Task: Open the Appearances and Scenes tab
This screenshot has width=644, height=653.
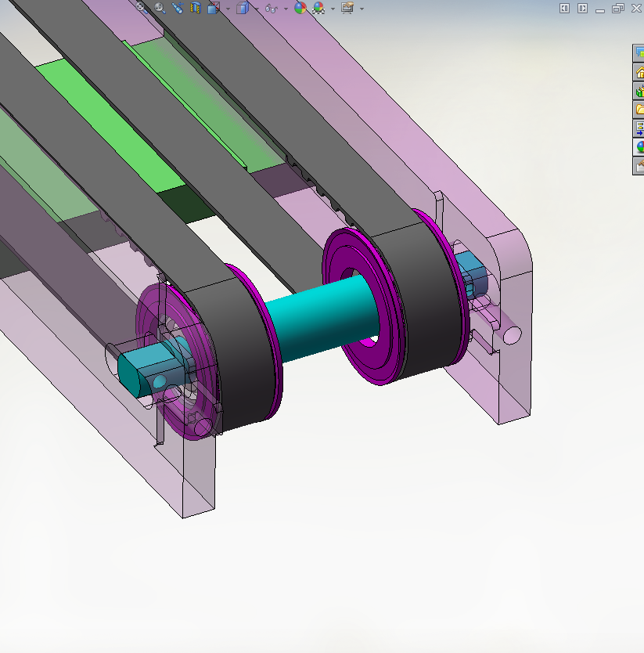Action: click(639, 147)
